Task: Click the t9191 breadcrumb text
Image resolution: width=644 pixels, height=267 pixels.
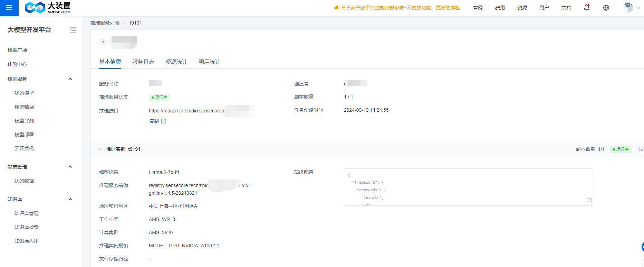Action: pyautogui.click(x=136, y=23)
